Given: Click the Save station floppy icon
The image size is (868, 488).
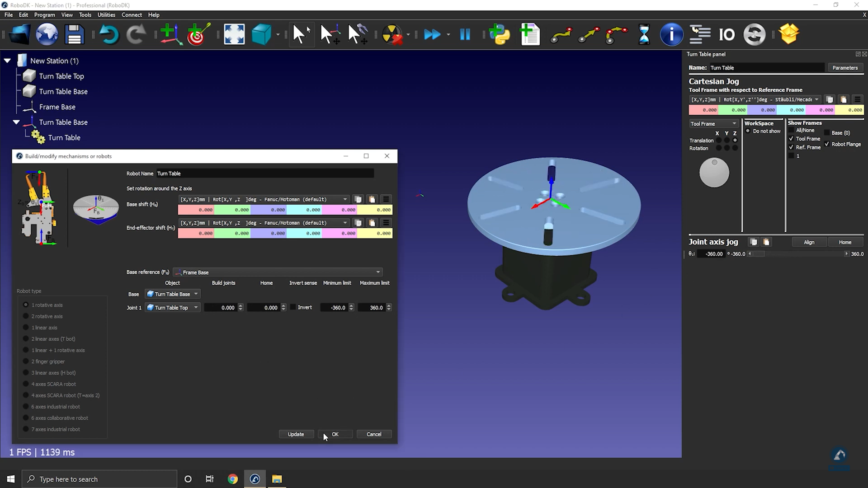Looking at the screenshot, I should click(74, 34).
